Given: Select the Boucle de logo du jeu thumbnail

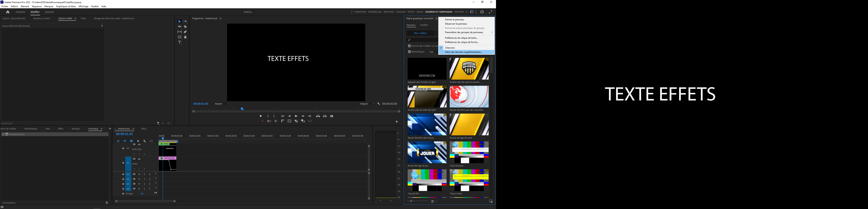Looking at the screenshot, I should (x=427, y=152).
